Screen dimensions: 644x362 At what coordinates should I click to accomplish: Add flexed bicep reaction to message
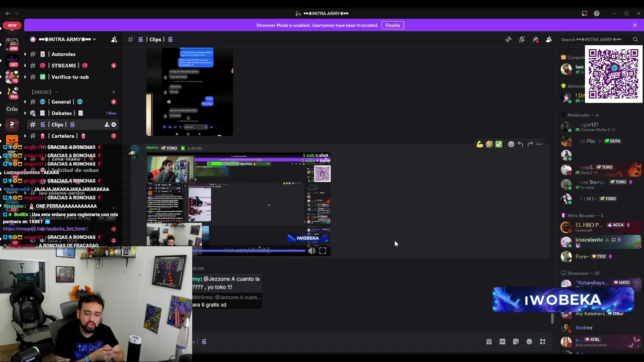(x=480, y=144)
